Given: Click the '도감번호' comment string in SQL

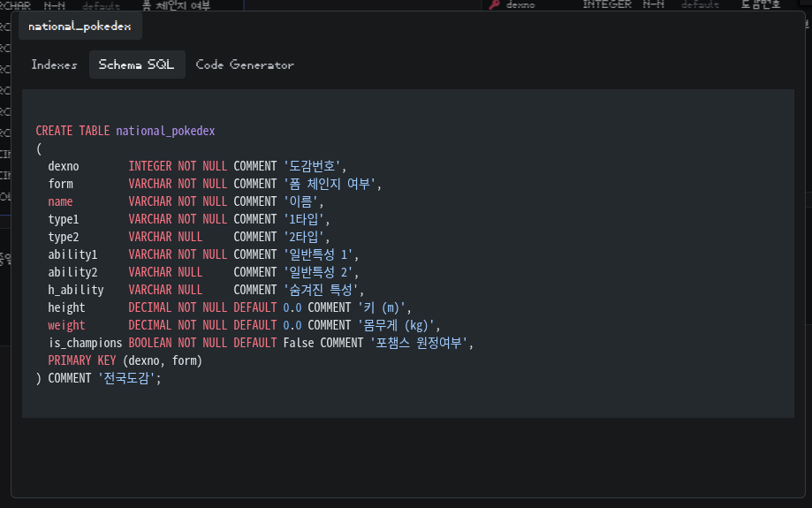Looking at the screenshot, I should point(312,166).
